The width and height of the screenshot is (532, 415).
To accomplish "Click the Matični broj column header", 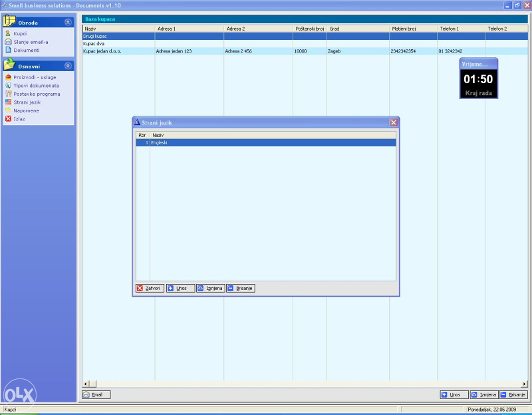I will pyautogui.click(x=413, y=29).
